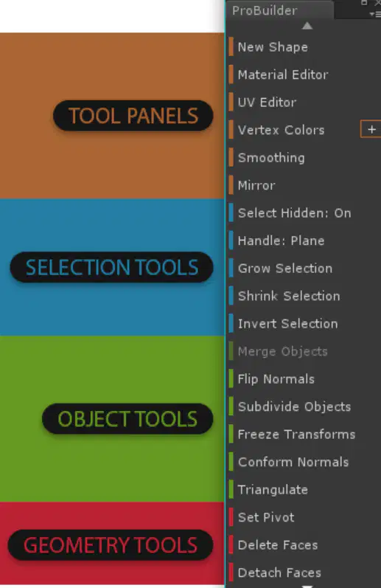Click the plus options icon beside Vertex Colors

pos(371,129)
